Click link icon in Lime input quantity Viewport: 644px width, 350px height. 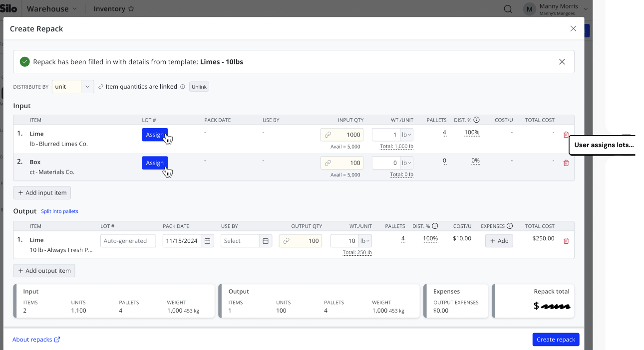(328, 135)
